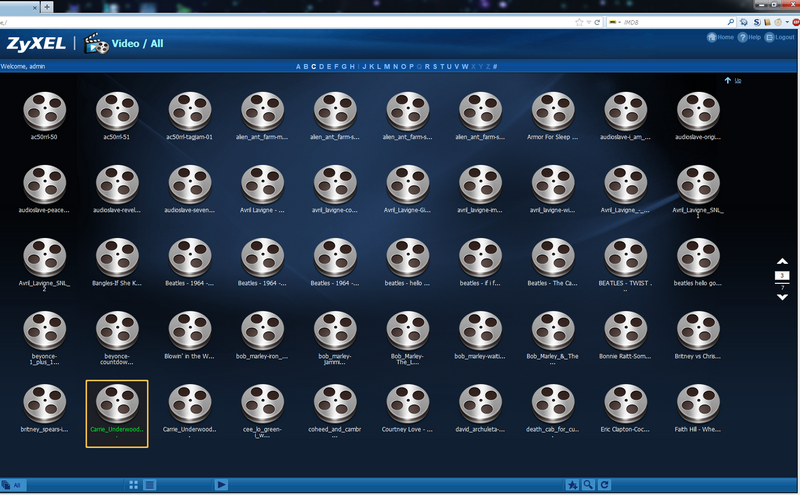This screenshot has width=800, height=495.
Task: Click the page number field showing 3
Action: click(782, 276)
